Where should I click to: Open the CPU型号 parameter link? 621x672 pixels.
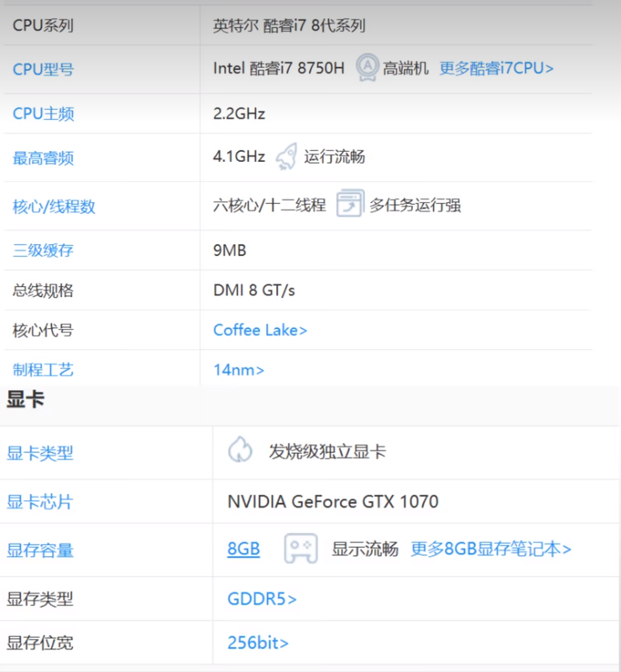[44, 69]
